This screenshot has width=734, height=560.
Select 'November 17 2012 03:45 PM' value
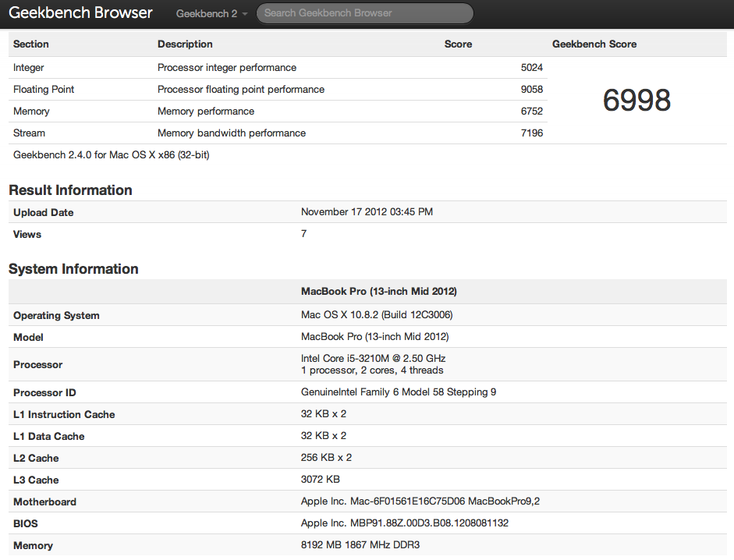(x=367, y=211)
